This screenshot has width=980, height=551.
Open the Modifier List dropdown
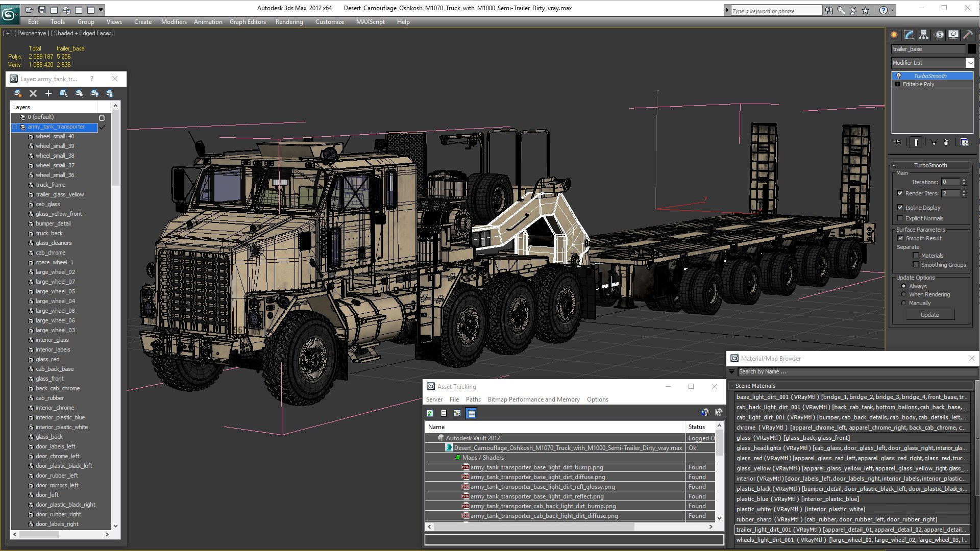click(x=970, y=63)
